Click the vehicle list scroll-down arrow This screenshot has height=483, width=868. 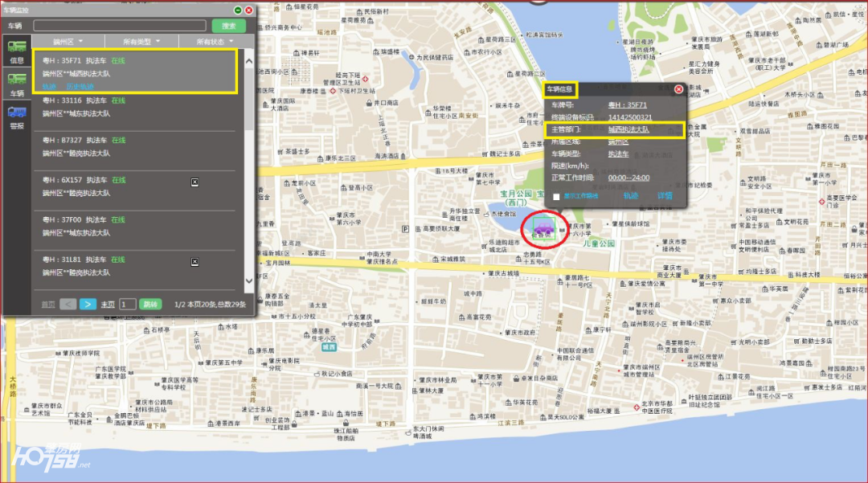click(249, 281)
